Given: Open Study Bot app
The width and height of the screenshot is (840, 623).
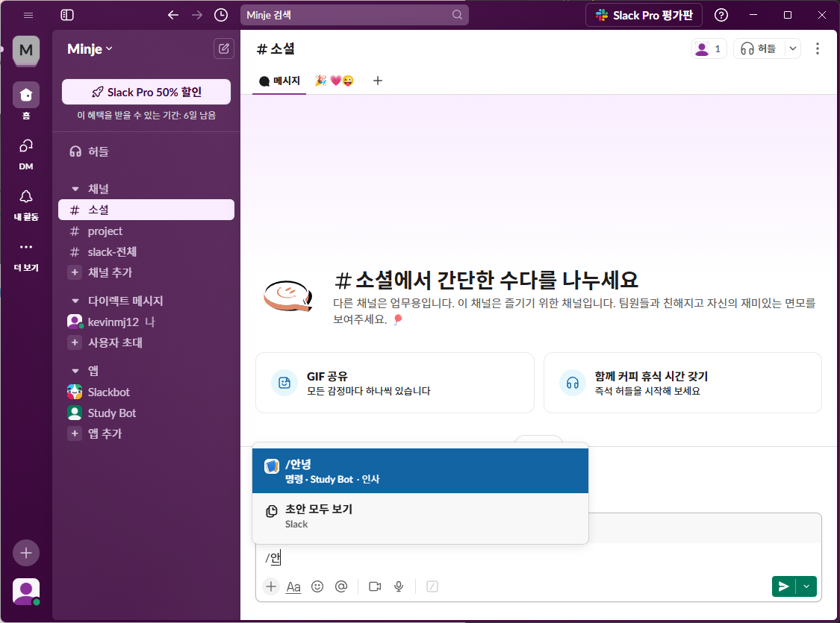Looking at the screenshot, I should point(146,413).
